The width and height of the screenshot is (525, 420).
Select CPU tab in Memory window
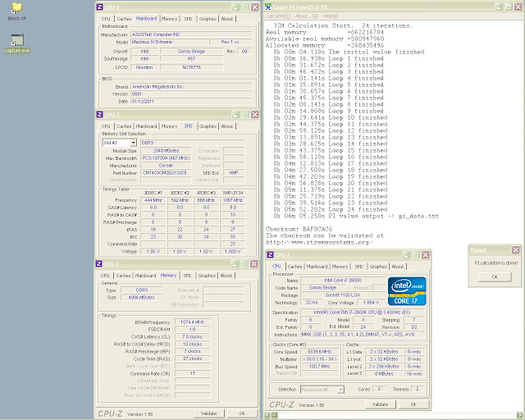click(x=105, y=276)
